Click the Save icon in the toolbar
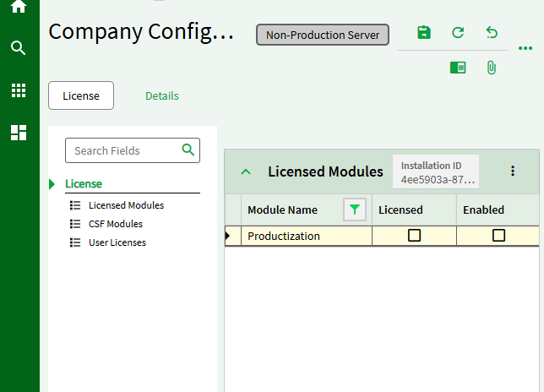 pyautogui.click(x=424, y=33)
